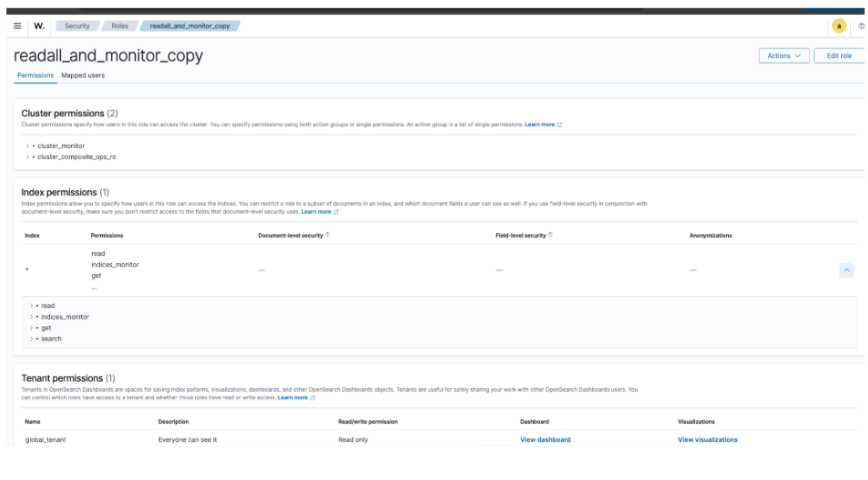Viewport: 868px width, 480px height.
Task: Expand the cluster_composite_ops_ro permission
Action: click(x=27, y=157)
